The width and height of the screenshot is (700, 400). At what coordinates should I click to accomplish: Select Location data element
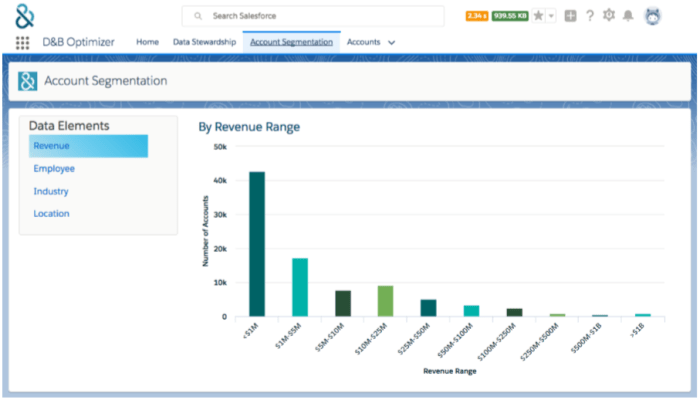(51, 214)
